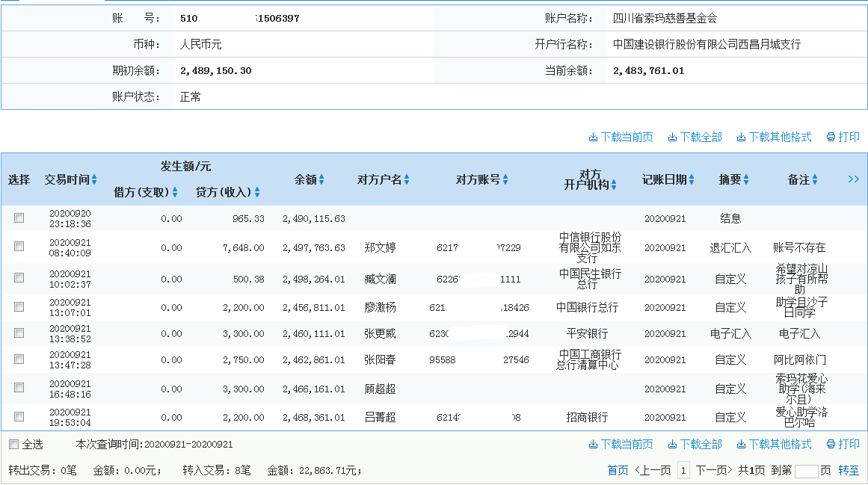Click the page number input field
This screenshot has width=868, height=485.
pyautogui.click(x=806, y=471)
